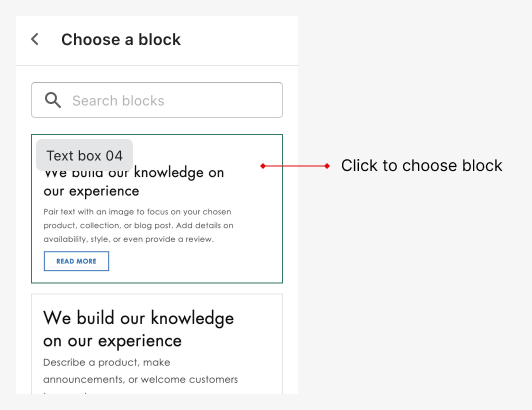
Task: Click 'announcements, or welcome customers' text line
Action: pos(140,379)
